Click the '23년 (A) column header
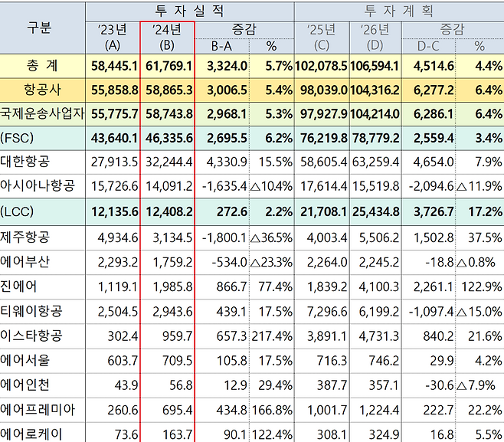504x442 pixels. 113,38
